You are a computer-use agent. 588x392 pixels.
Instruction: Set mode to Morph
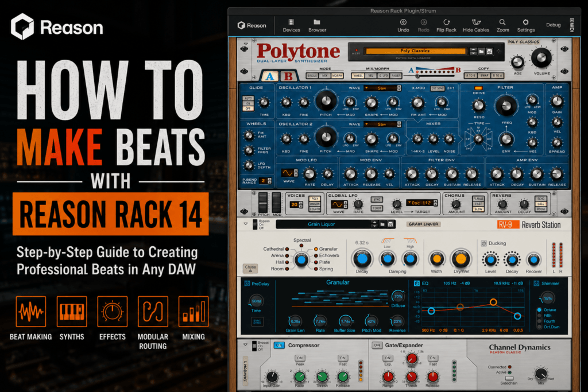click(337, 76)
